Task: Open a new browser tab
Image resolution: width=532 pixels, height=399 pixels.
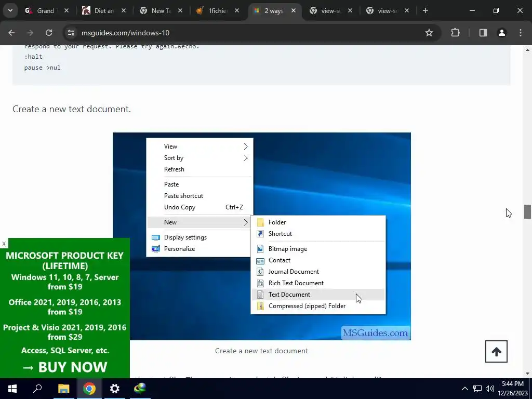Action: (425, 10)
